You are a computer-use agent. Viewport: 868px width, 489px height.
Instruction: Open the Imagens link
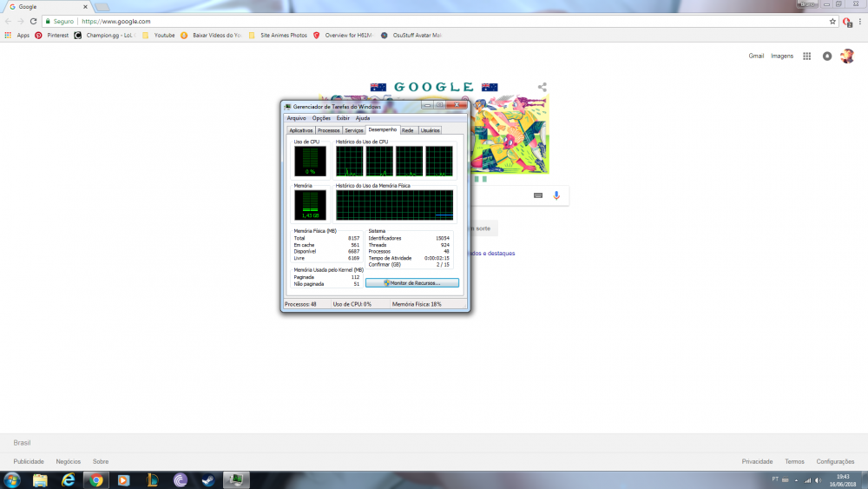click(782, 56)
